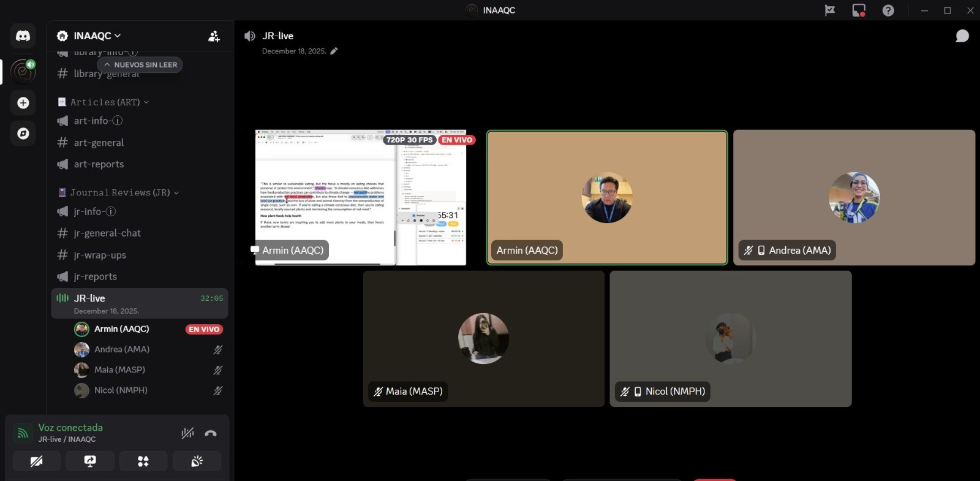Show the voice channel chat bubble

click(962, 36)
